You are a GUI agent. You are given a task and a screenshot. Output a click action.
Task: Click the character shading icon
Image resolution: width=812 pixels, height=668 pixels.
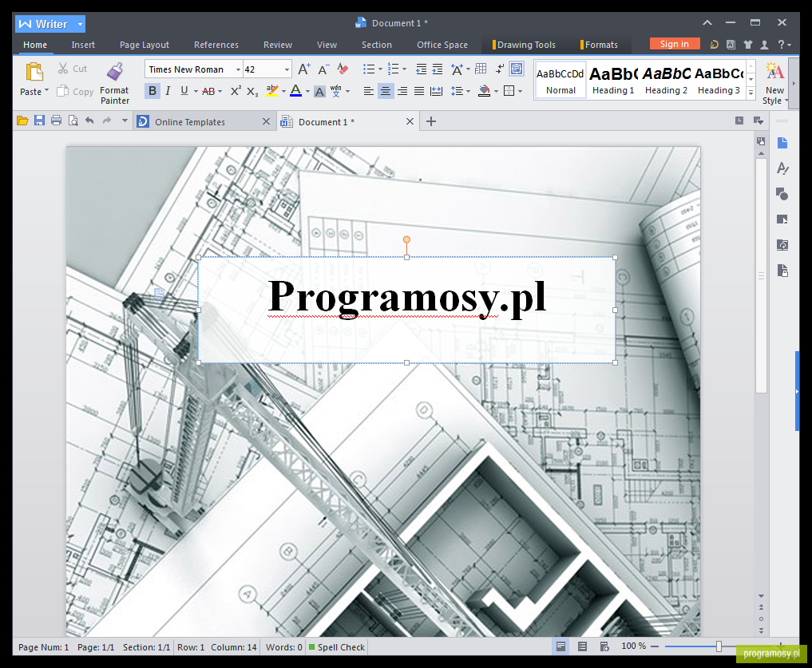319,92
